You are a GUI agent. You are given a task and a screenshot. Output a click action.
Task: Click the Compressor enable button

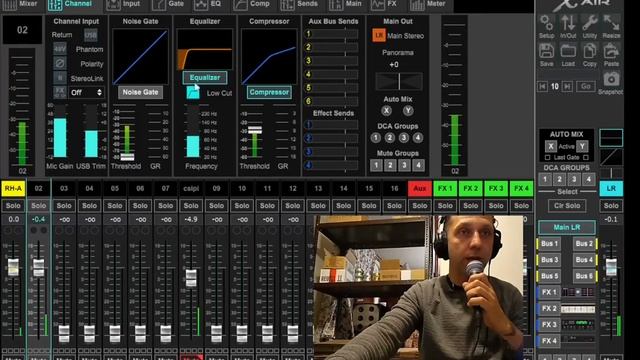click(x=269, y=92)
